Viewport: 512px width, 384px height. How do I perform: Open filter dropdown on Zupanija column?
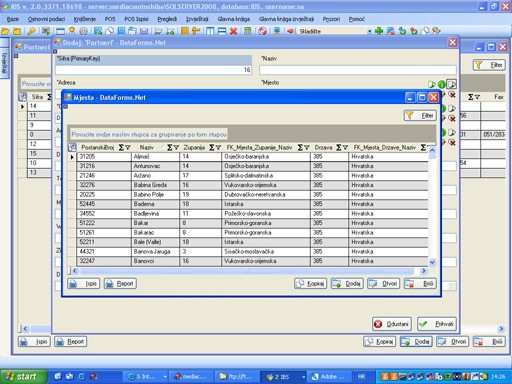pyautogui.click(x=218, y=148)
